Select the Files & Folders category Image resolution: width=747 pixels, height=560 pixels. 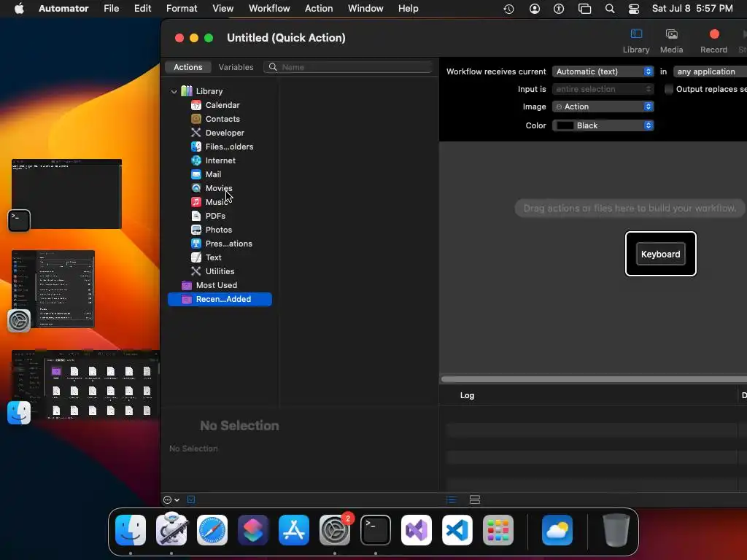tap(228, 146)
